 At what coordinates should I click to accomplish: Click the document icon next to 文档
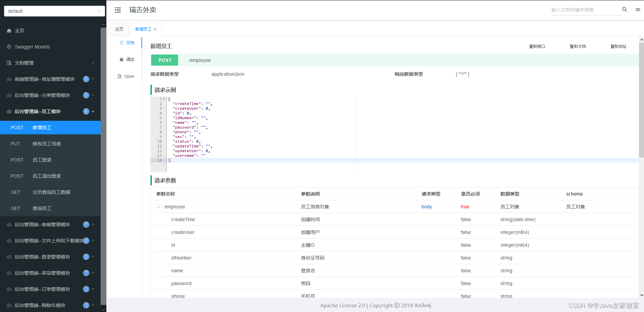(122, 43)
